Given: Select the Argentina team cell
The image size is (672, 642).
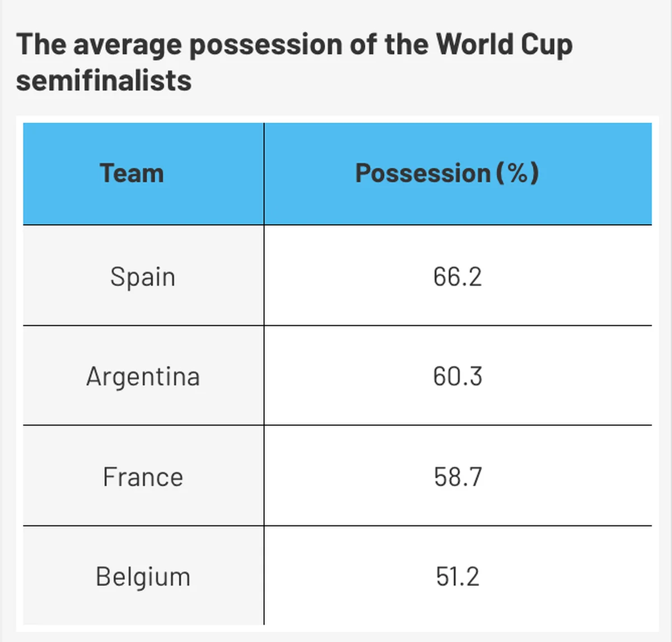Looking at the screenshot, I should coord(143,376).
